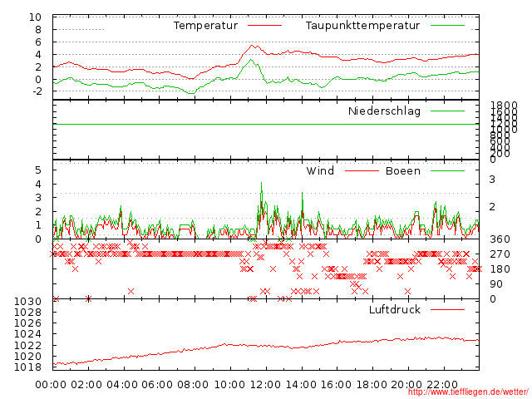Click the Boeen legend label

click(403, 170)
